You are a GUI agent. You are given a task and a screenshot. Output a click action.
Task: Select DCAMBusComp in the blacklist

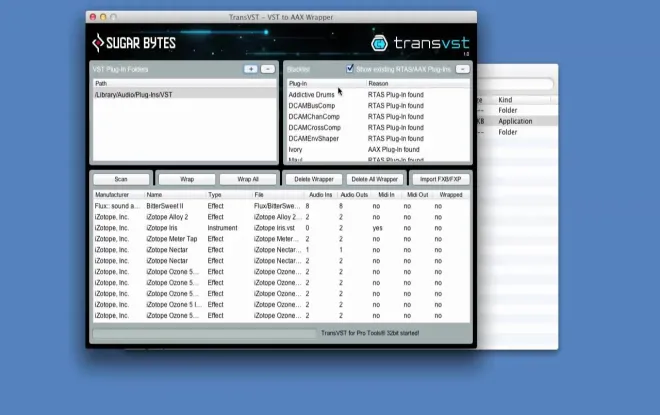312,106
